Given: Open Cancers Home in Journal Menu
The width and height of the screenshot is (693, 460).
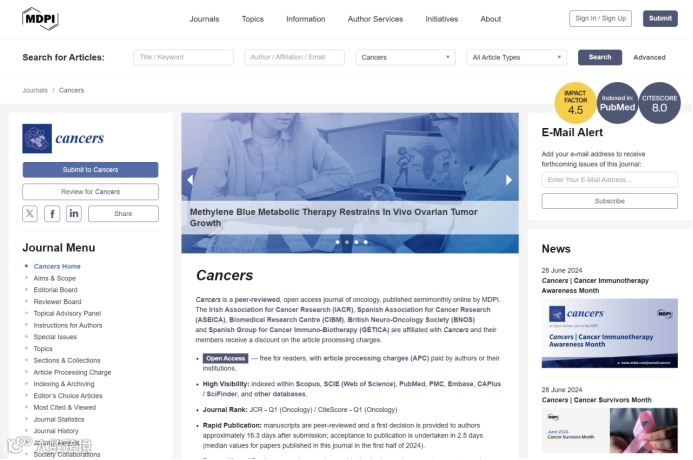Looking at the screenshot, I should pyautogui.click(x=57, y=266).
